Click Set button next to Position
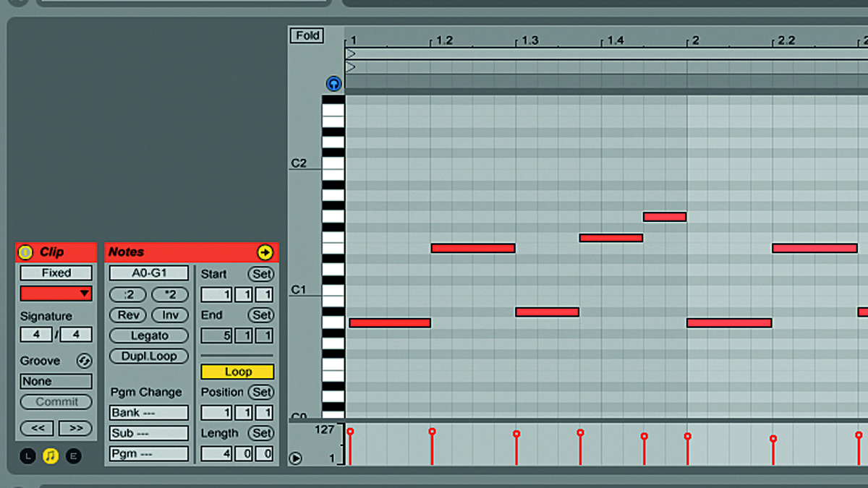 (261, 392)
